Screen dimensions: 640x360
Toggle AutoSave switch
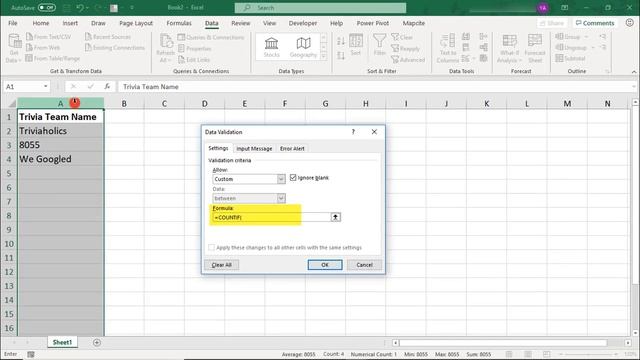tap(47, 7)
